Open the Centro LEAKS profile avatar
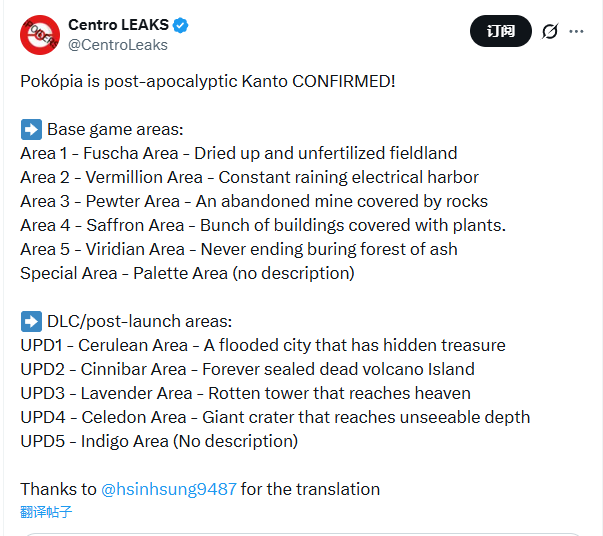 pos(40,34)
